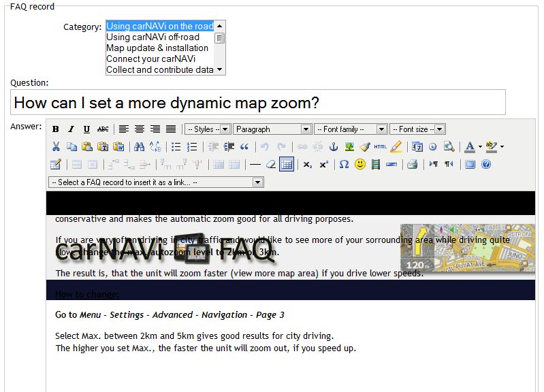Viewport: 544px width, 392px height.
Task: Print the content
Action: coord(412,165)
